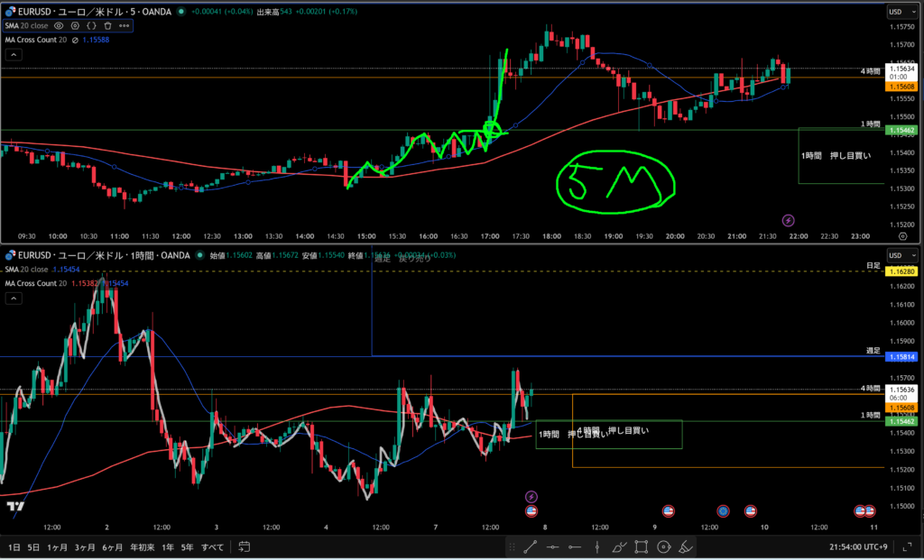The image size is (924, 560).
Task: Select rectangle shape tool
Action: 642,546
